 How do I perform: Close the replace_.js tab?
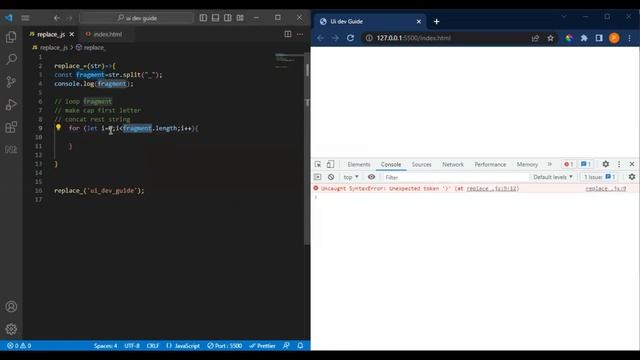(x=72, y=34)
